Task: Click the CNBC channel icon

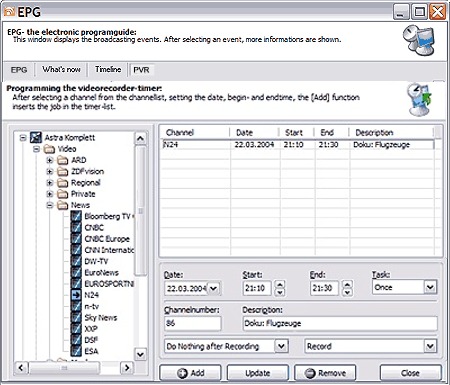Action: [x=76, y=227]
